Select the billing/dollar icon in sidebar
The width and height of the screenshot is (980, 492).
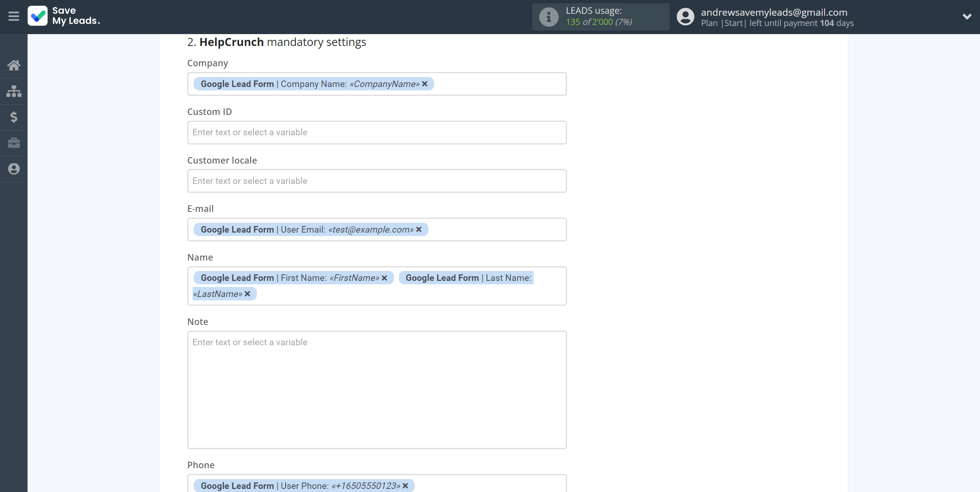point(14,117)
